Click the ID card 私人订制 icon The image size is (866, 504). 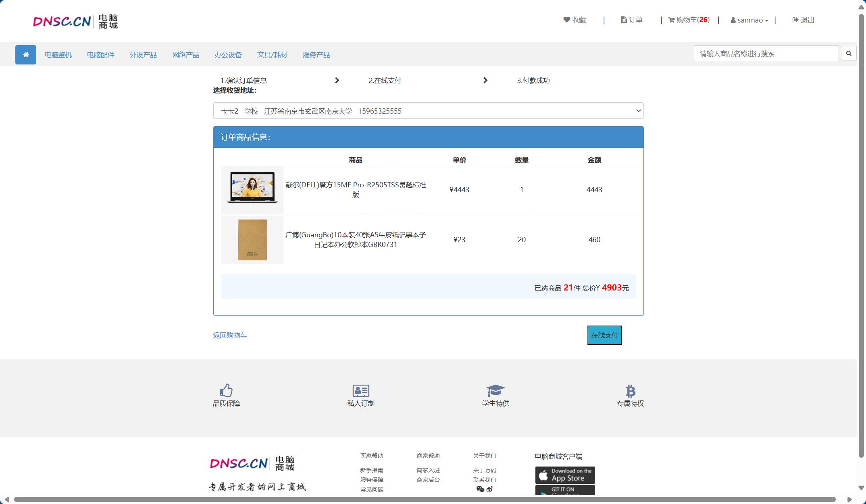(x=361, y=391)
